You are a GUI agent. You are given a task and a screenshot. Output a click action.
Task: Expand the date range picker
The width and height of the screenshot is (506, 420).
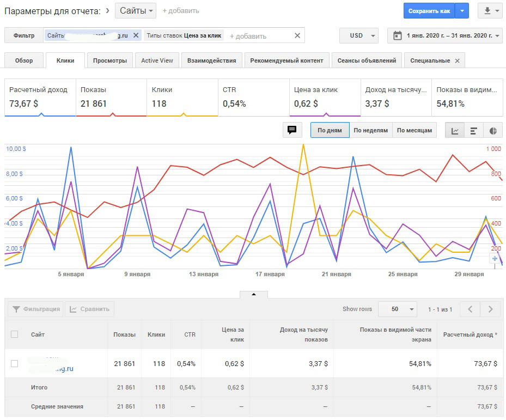[x=445, y=35]
